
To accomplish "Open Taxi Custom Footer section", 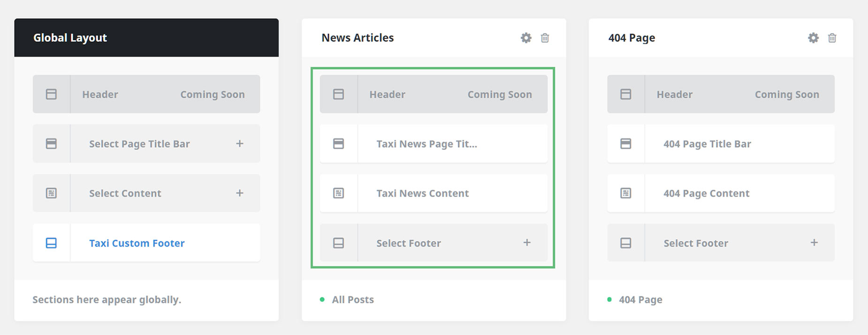I will (x=146, y=243).
